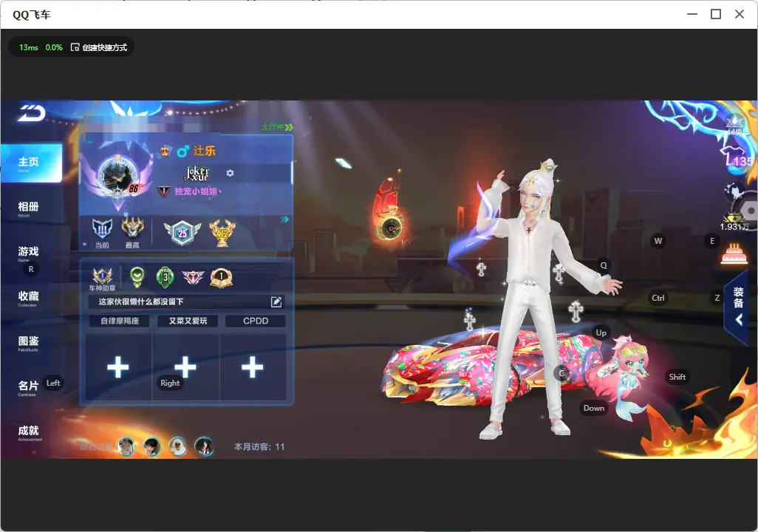
Task: Click the Ctrl key overlay
Action: pos(658,298)
